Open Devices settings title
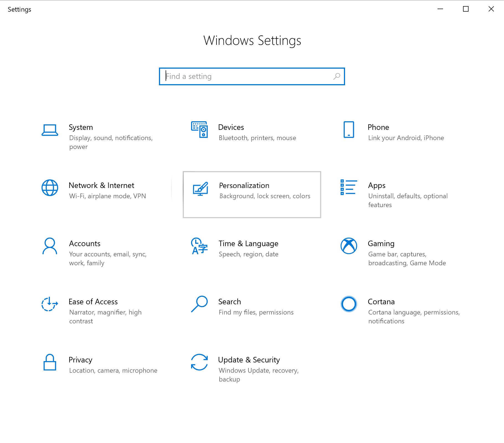Image resolution: width=504 pixels, height=443 pixels. (x=231, y=127)
